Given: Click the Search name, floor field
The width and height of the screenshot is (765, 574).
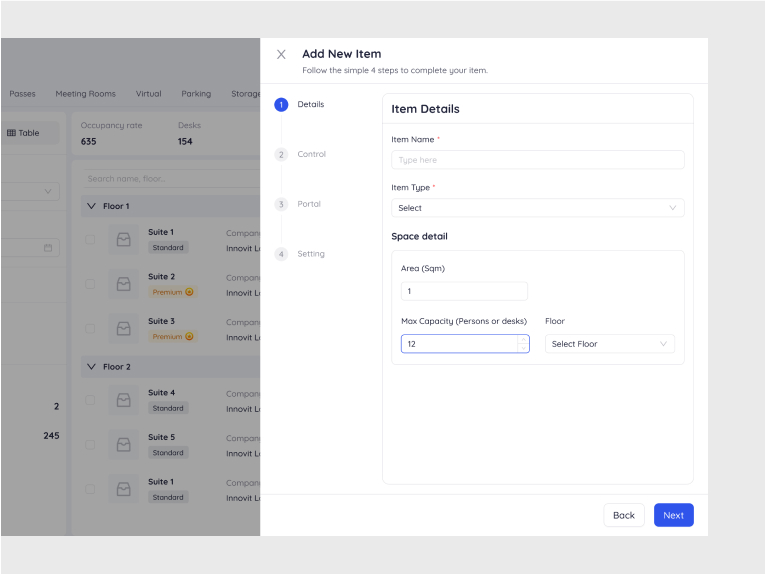Looking at the screenshot, I should click(171, 179).
